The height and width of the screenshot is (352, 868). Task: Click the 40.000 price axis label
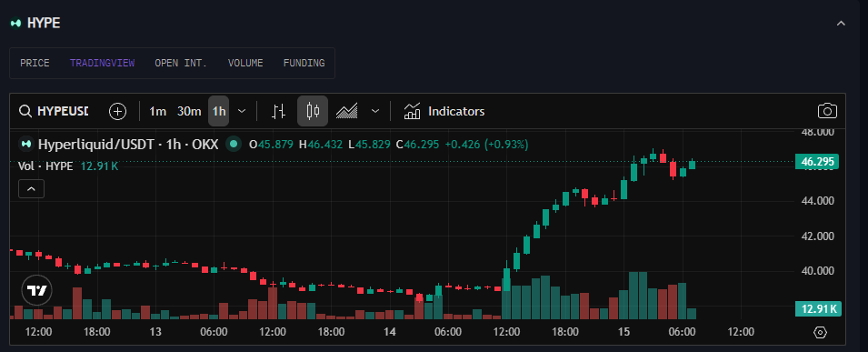[x=818, y=271]
